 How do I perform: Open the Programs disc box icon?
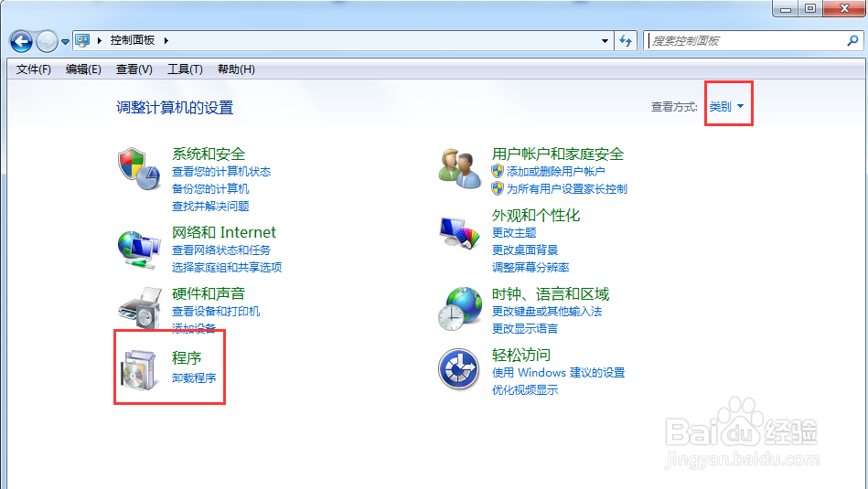tap(138, 370)
